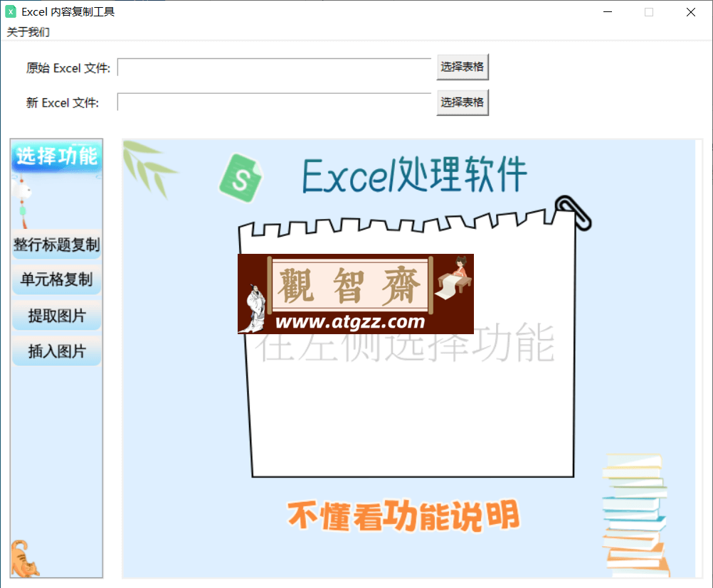Open the 关于我们 menu
713x588 pixels.
pyautogui.click(x=28, y=32)
